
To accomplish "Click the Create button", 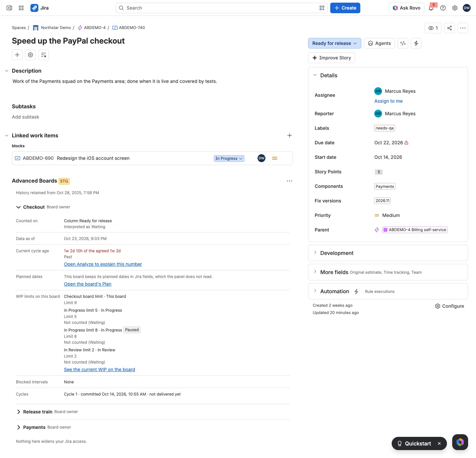I will 345,8.
